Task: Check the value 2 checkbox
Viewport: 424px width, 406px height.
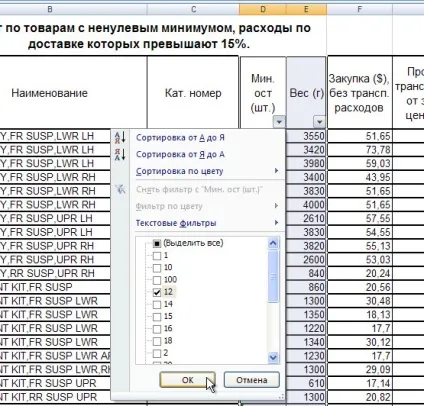Action: coord(157,353)
